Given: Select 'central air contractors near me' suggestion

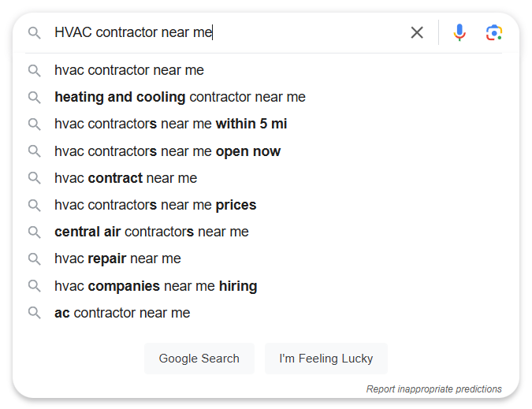Looking at the screenshot, I should pos(266,232).
